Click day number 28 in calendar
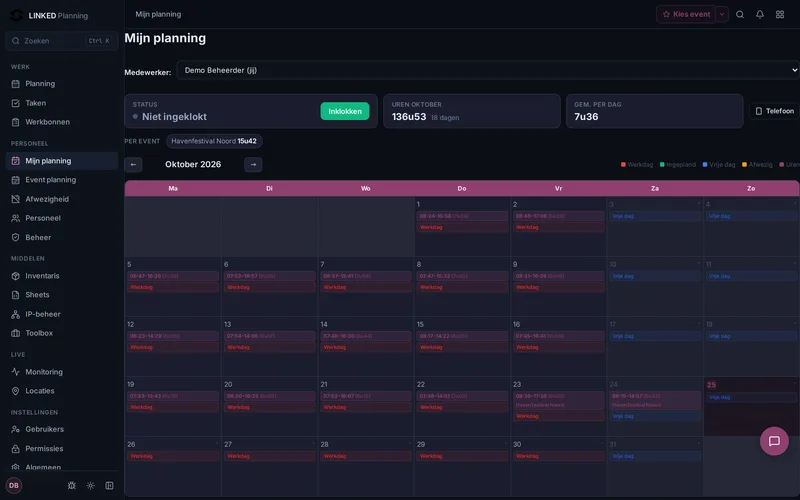 point(324,444)
